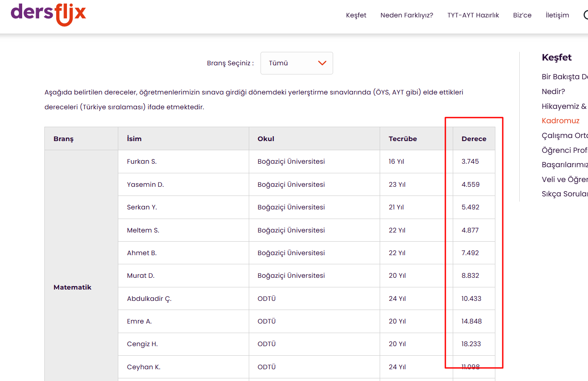Click the name Serkan Y.
Image resolution: width=588 pixels, height=381 pixels.
tap(142, 207)
